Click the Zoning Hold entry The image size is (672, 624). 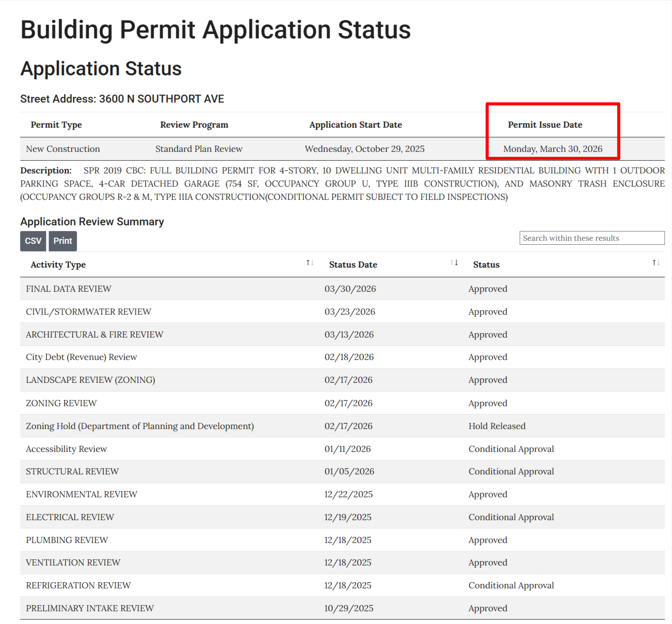140,426
